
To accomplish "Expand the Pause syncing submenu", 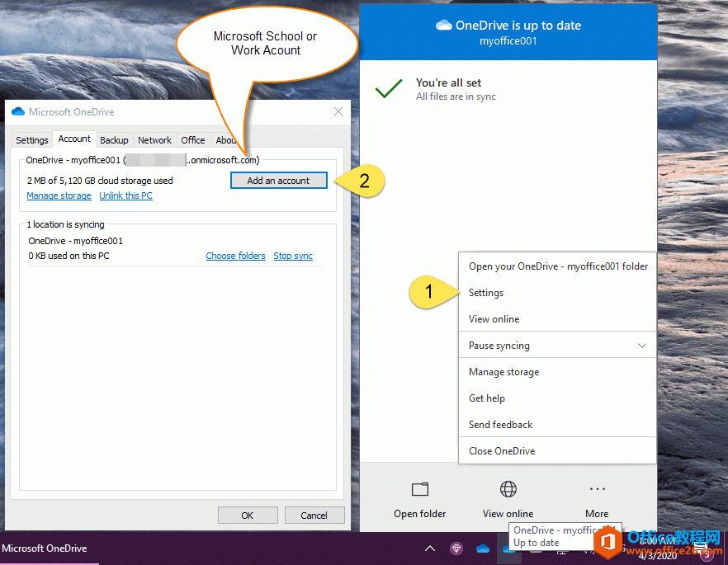I will pyautogui.click(x=641, y=345).
